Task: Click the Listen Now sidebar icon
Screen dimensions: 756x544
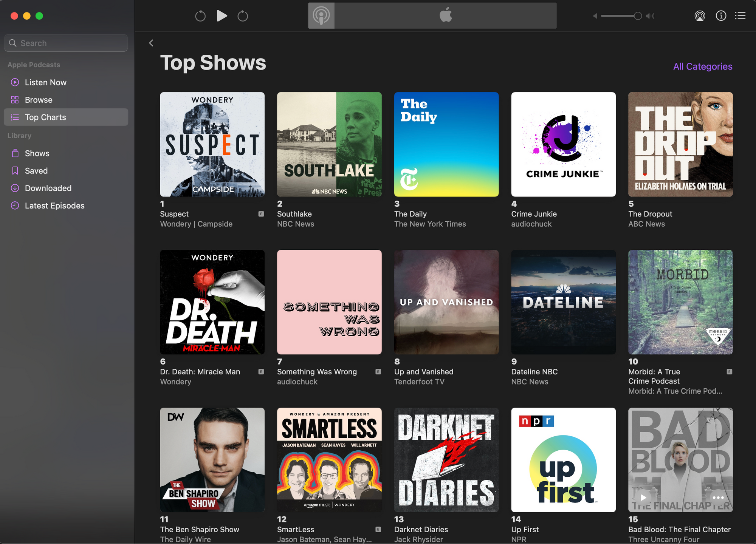Action: 15,82
